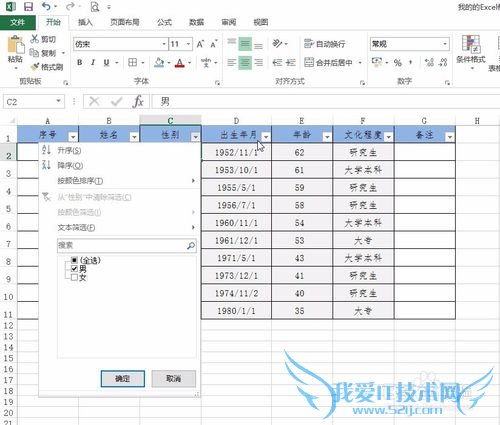Toggle Underline formatting
The height and width of the screenshot is (425, 500).
106,62
